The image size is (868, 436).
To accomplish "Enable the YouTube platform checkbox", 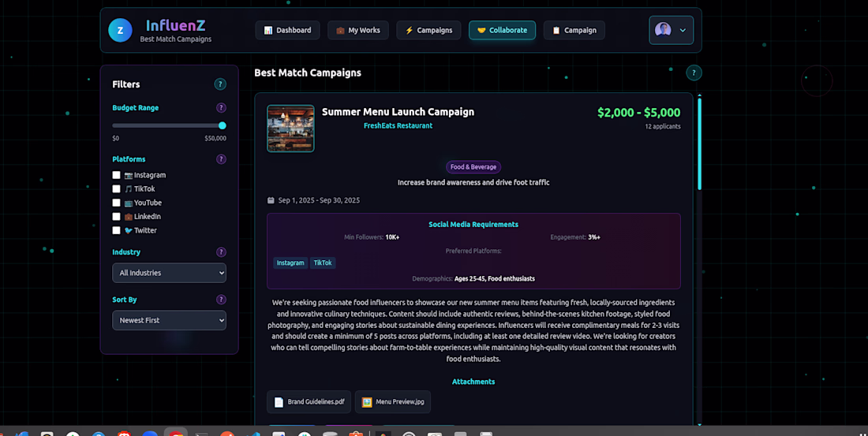I will [x=116, y=203].
